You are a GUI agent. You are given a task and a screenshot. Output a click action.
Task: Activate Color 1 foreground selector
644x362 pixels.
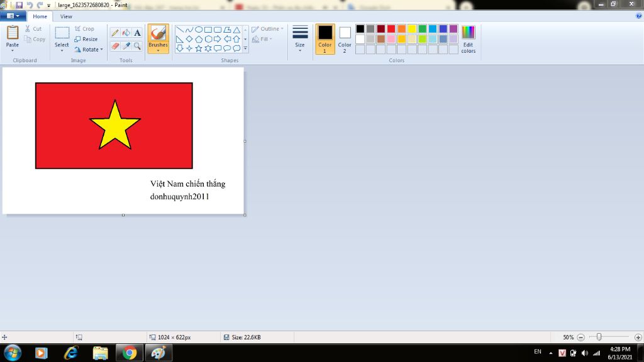325,39
